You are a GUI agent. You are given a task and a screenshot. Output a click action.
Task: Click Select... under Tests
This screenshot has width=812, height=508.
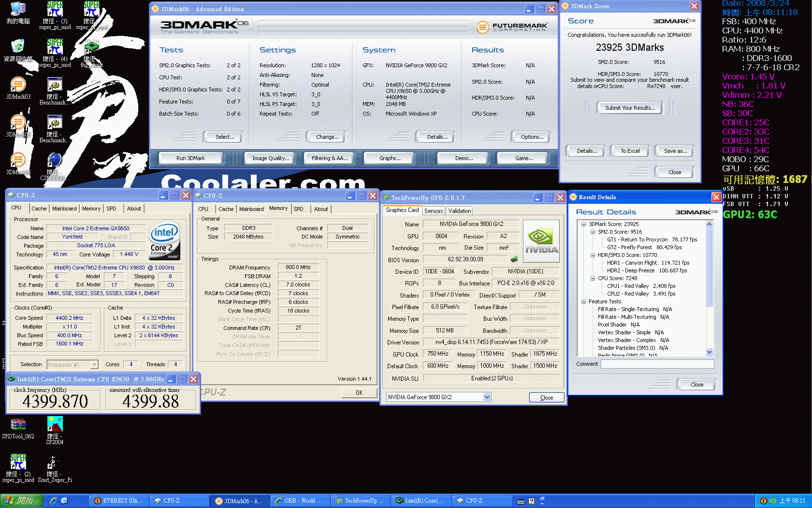(224, 137)
